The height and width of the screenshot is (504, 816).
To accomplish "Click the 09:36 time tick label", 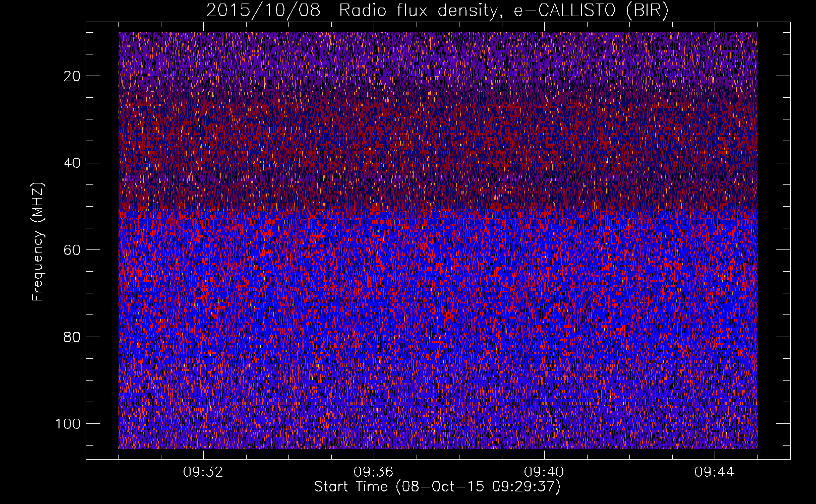I will tap(374, 472).
